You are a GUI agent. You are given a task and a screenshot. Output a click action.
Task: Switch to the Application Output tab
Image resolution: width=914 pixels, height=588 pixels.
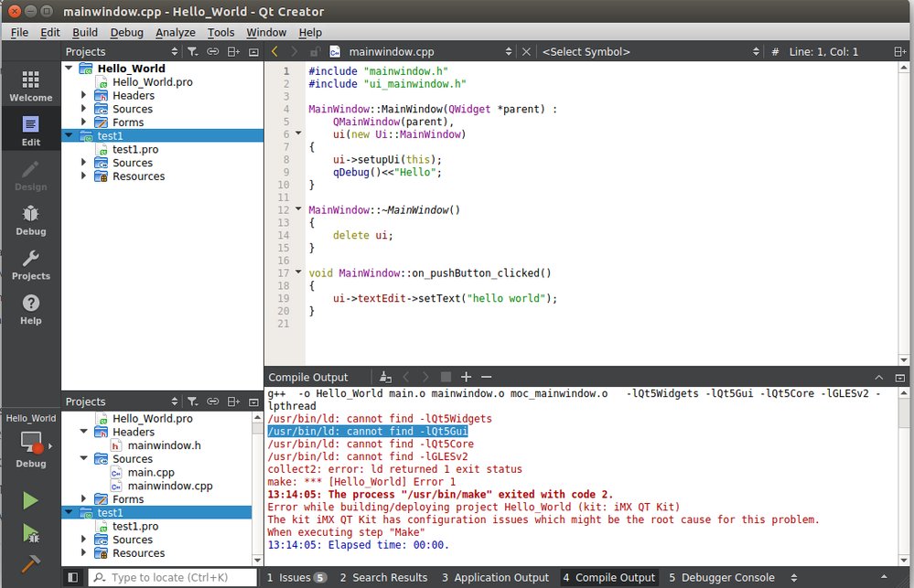point(495,578)
